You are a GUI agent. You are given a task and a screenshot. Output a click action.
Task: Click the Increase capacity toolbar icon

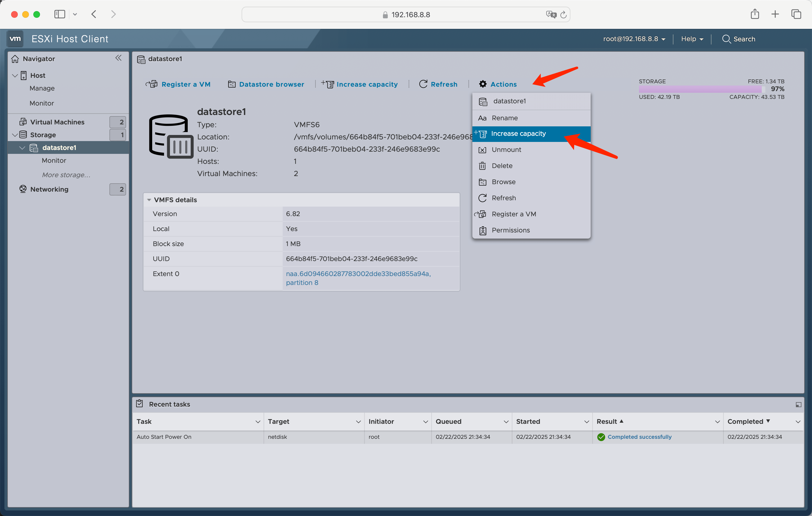click(327, 84)
